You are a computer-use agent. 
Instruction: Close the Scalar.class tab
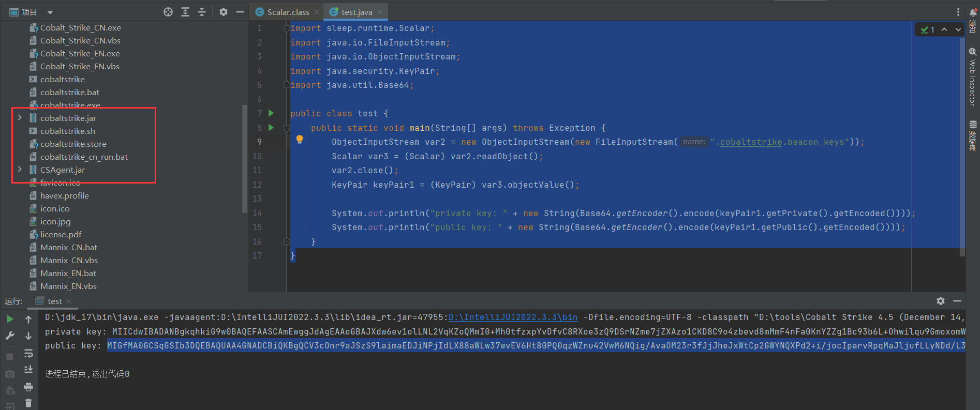click(x=317, y=12)
